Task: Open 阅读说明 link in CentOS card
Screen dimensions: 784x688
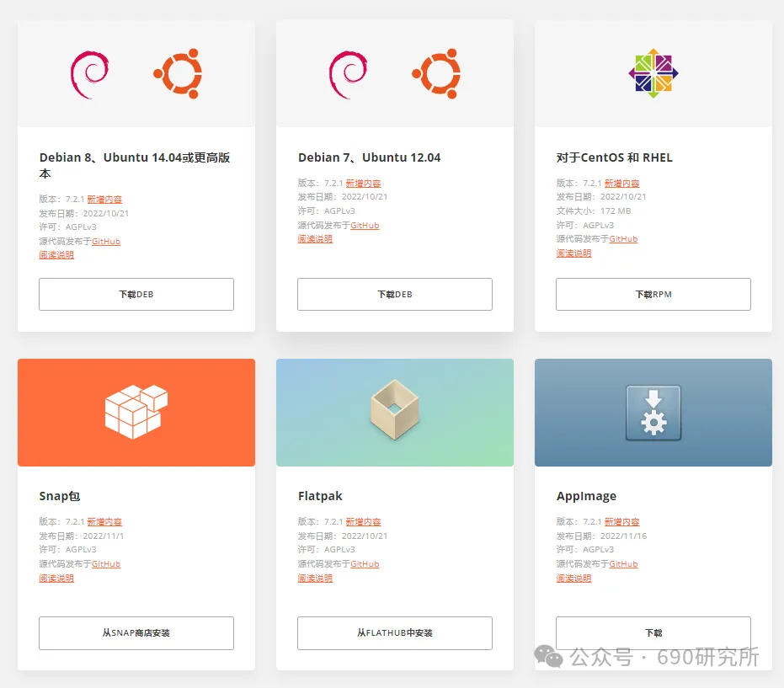Action: point(573,253)
